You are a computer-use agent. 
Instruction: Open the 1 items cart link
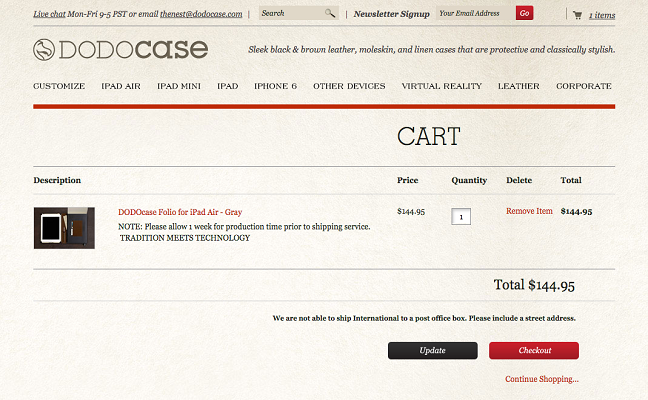coord(602,15)
